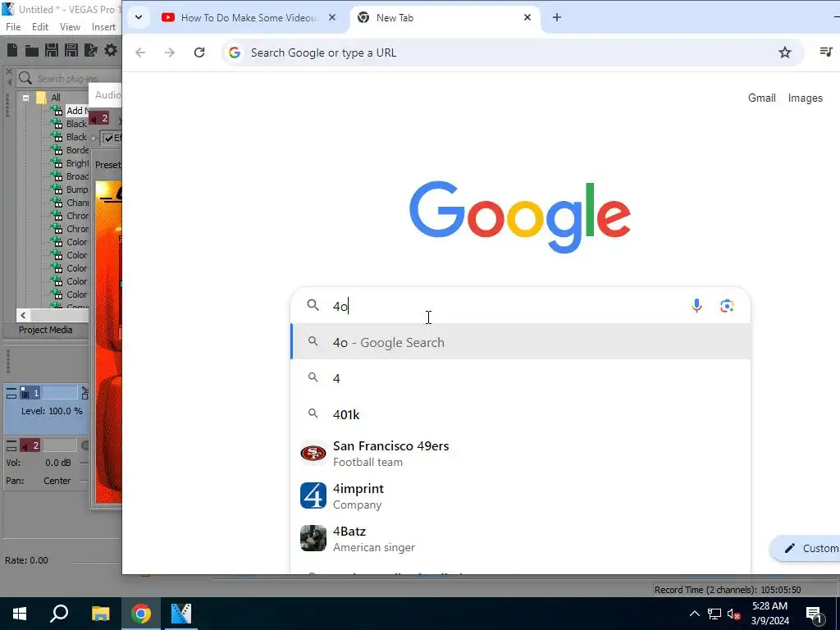This screenshot has height=630, width=840.
Task: Select '401k' search suggestion
Action: [x=521, y=414]
